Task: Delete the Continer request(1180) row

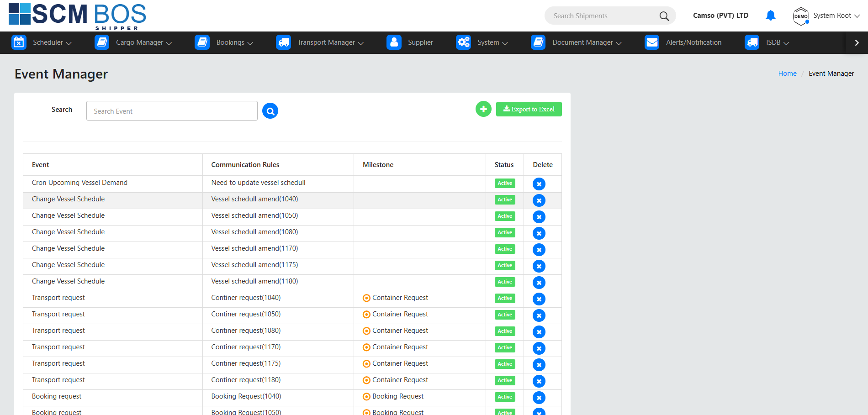Action: click(x=539, y=381)
